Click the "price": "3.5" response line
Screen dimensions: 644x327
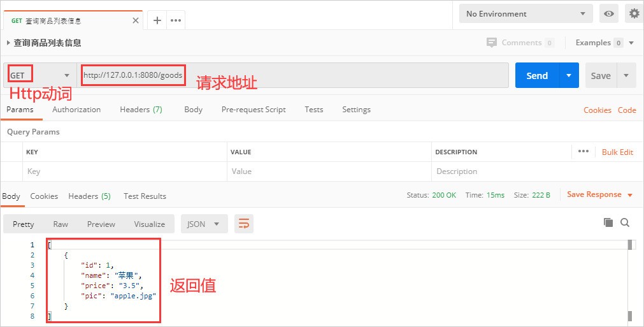click(112, 286)
